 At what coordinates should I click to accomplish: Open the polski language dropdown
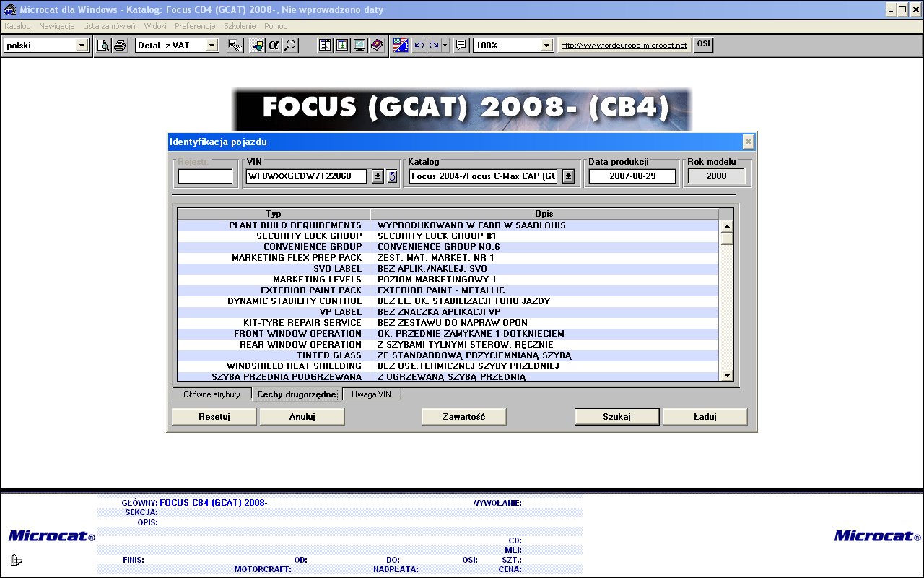point(82,46)
